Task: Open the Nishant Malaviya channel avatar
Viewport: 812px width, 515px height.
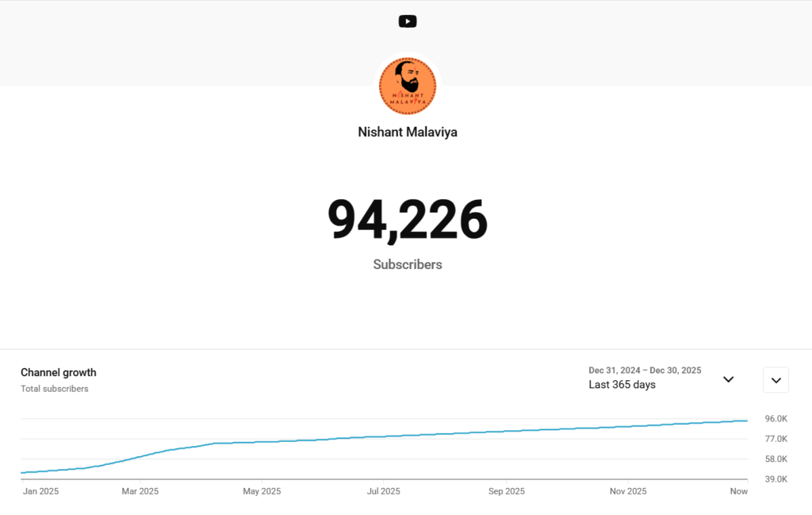Action: click(408, 86)
